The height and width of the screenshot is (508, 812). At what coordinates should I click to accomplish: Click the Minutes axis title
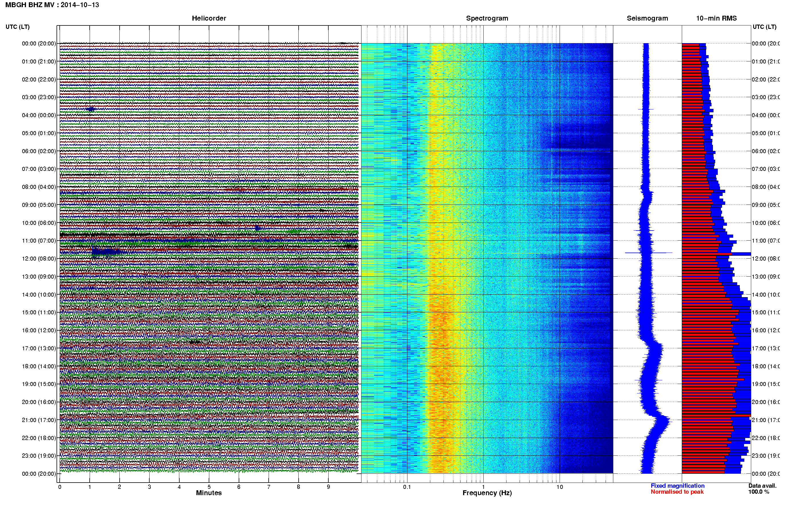(x=209, y=493)
